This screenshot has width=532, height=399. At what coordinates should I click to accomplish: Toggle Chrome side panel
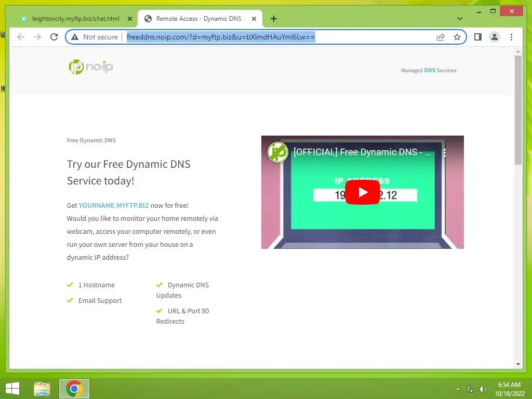[478, 37]
